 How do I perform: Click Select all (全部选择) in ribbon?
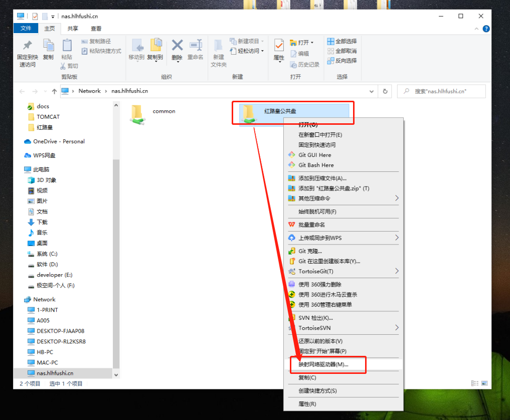(342, 41)
